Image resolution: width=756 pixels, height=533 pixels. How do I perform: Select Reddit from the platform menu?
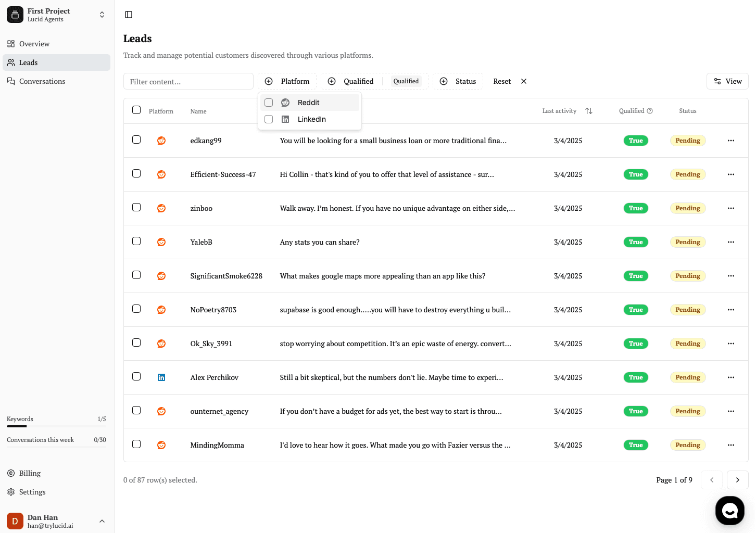308,103
